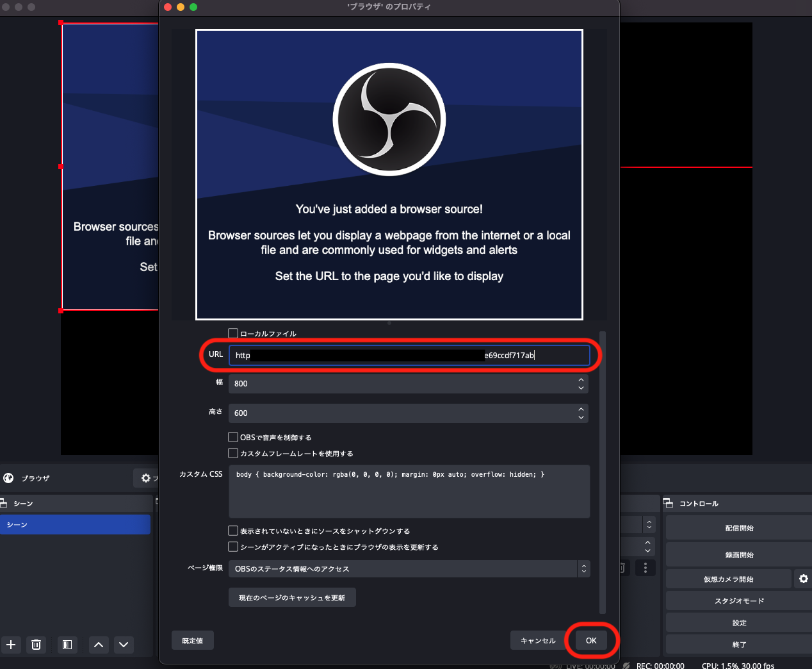
Task: Decrease the 高さ value with the down arrow
Action: tap(581, 417)
